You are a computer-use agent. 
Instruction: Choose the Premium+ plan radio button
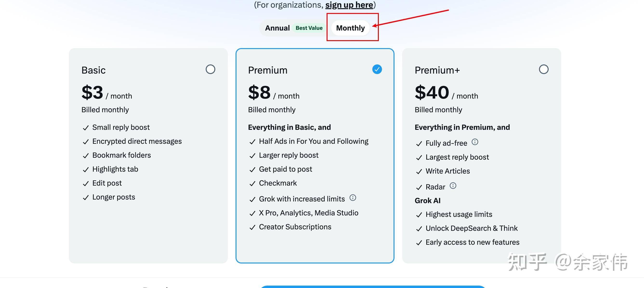[544, 69]
